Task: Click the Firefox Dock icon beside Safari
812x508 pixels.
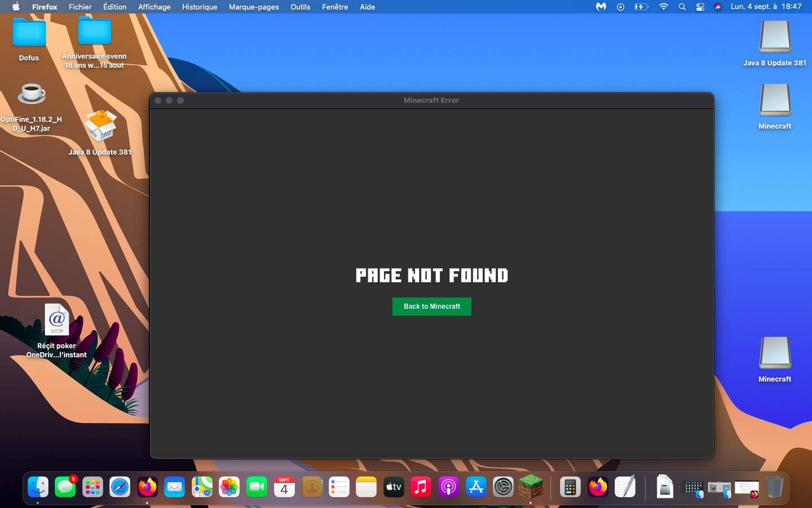Action: [x=147, y=487]
